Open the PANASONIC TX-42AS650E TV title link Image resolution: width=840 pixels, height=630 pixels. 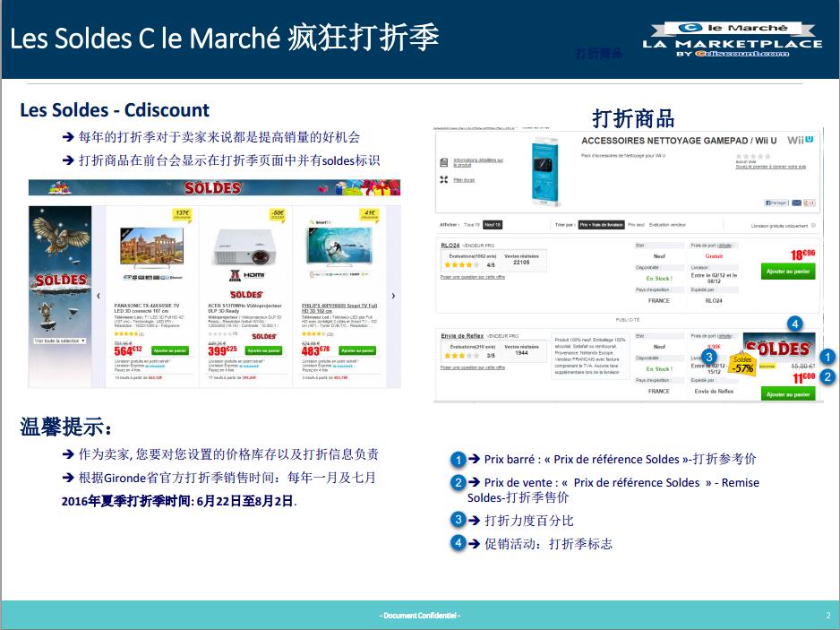point(146,307)
